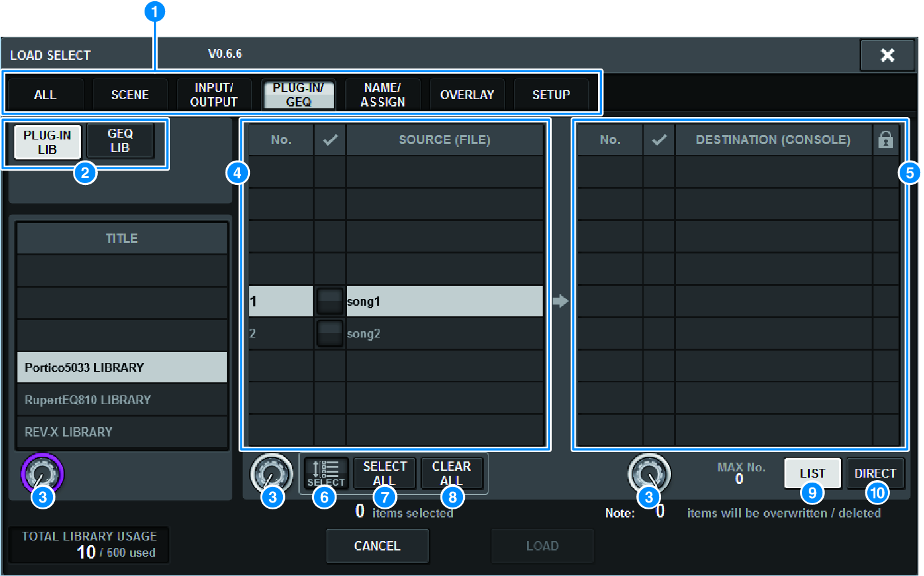Image resolution: width=924 pixels, height=576 pixels.
Task: Switch to DIRECT mode
Action: point(875,473)
